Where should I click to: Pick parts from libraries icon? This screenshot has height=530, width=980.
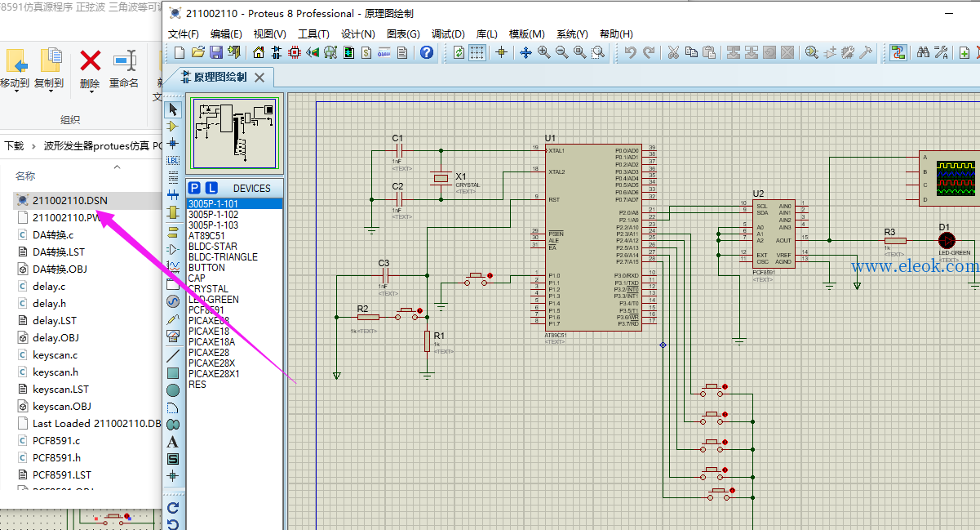tap(811, 53)
